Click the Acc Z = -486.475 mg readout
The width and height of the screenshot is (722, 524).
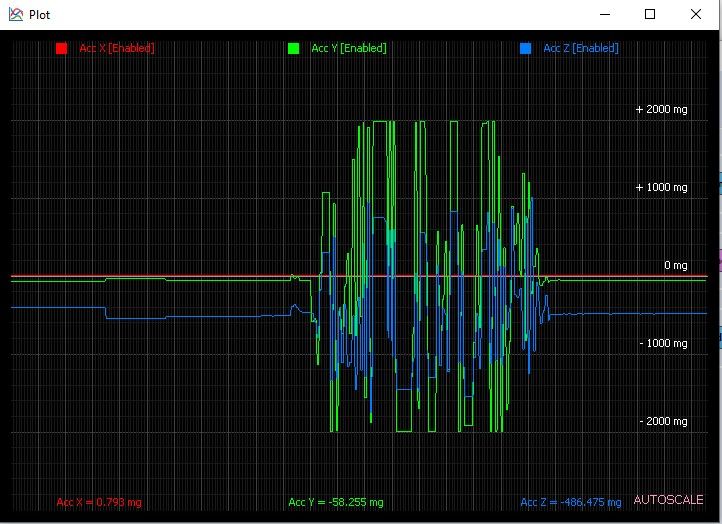coord(571,502)
